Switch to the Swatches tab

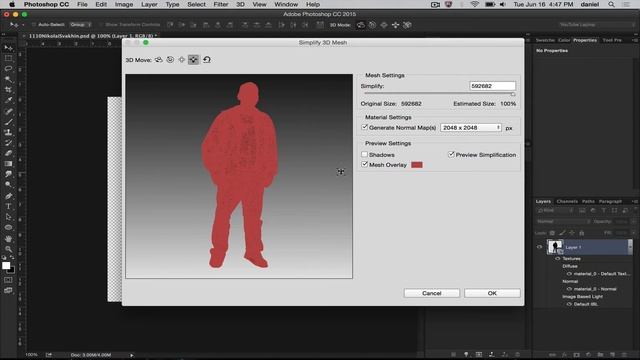tap(545, 40)
